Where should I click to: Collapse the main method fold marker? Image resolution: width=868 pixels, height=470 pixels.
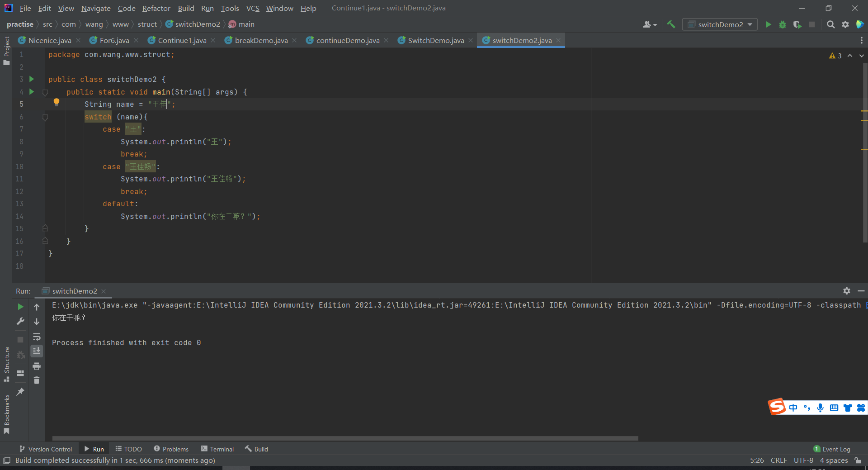click(45, 92)
